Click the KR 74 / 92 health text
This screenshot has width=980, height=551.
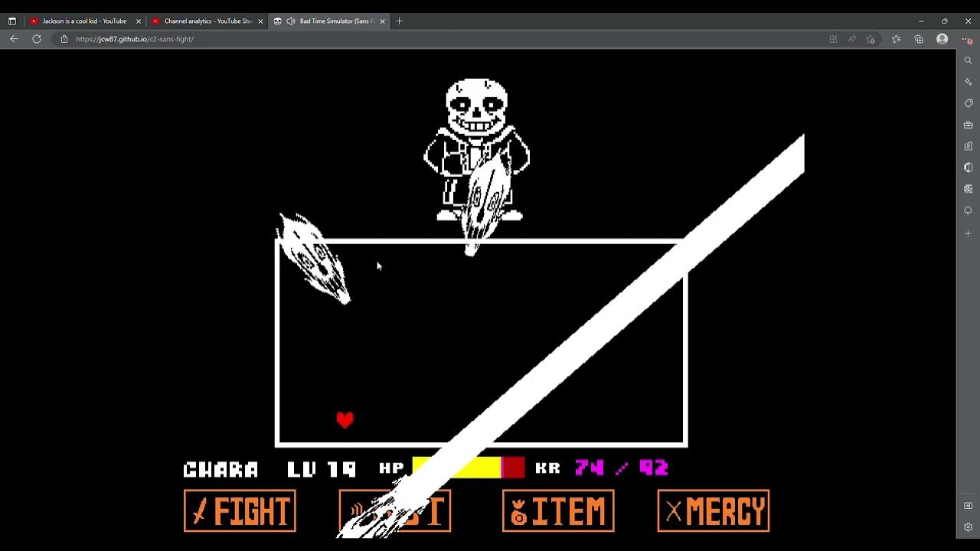pos(602,468)
